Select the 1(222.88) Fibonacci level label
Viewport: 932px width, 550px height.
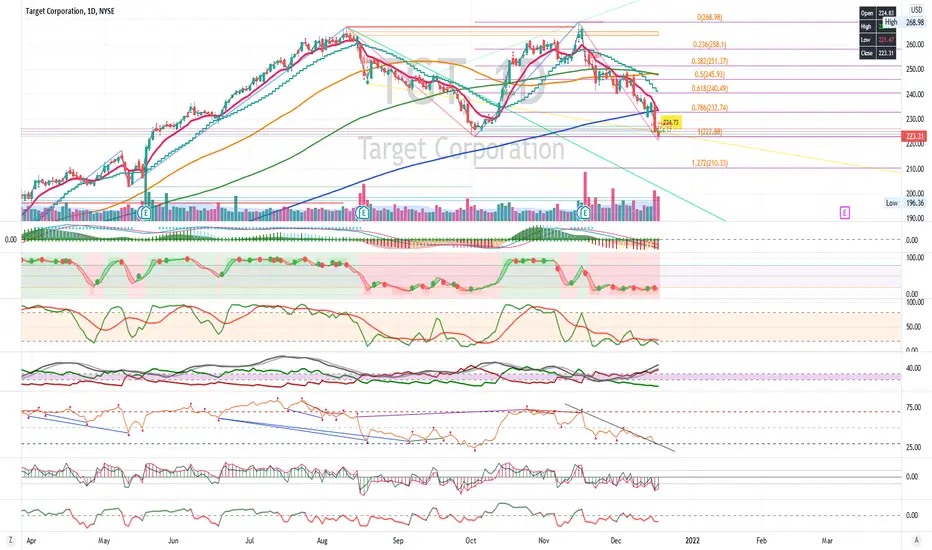point(710,132)
